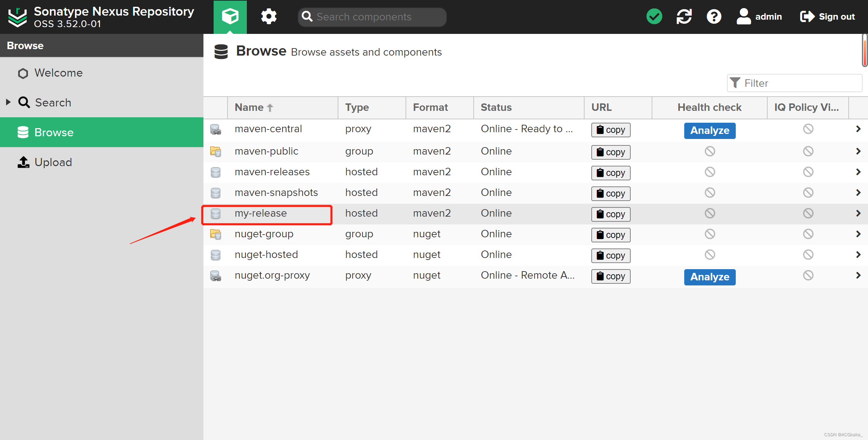Click Analyze button for maven-central

(710, 131)
